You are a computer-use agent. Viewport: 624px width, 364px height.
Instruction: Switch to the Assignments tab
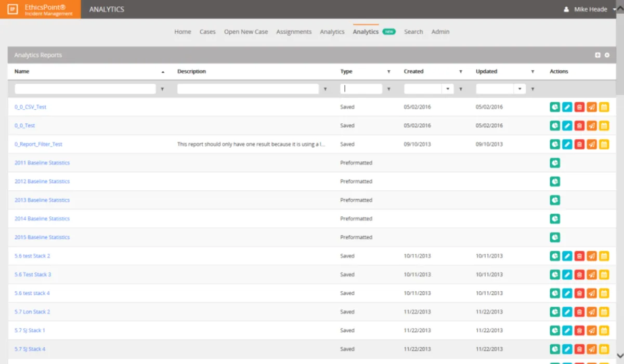point(294,32)
